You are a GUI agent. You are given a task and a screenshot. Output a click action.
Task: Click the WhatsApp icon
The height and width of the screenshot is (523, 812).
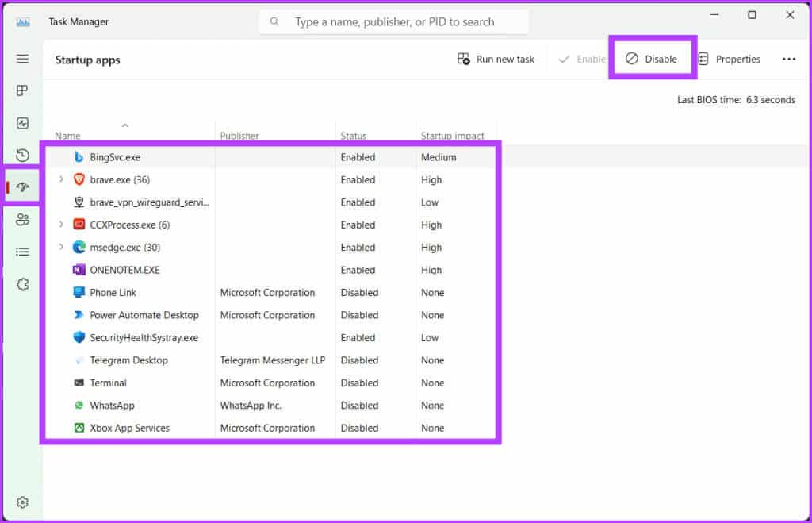click(79, 406)
